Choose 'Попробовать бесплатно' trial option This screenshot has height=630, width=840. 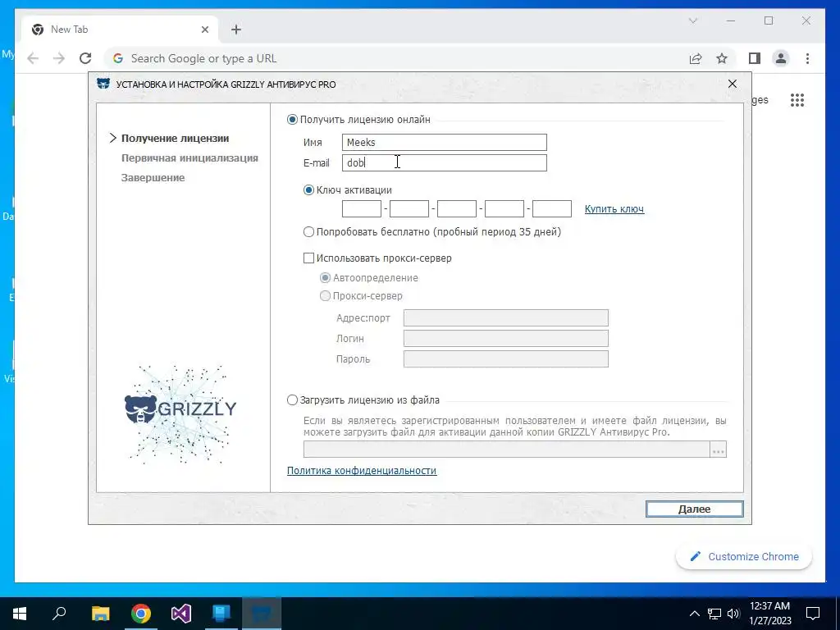point(308,232)
